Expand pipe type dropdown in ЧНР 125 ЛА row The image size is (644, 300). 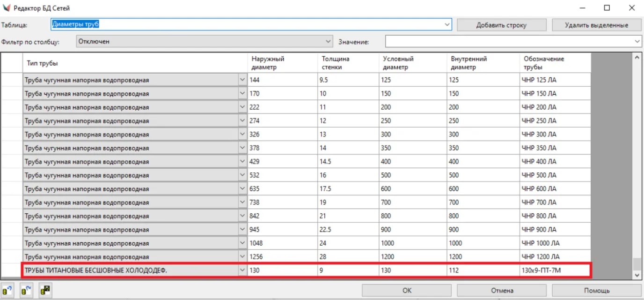(x=242, y=80)
